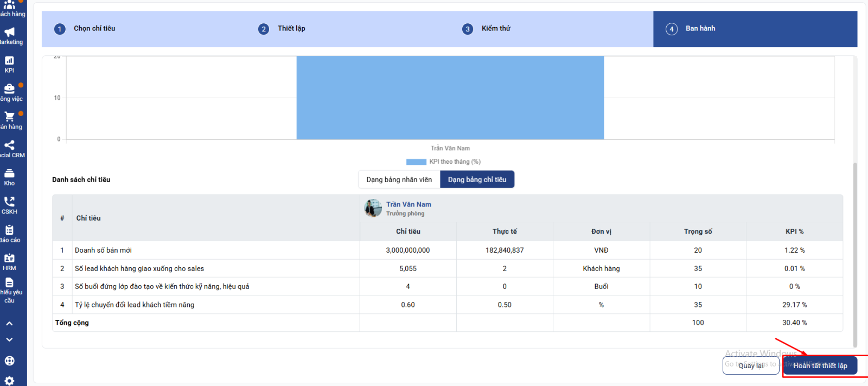Select Dạng bảng chỉ tiêu view
868x386 pixels.
477,179
